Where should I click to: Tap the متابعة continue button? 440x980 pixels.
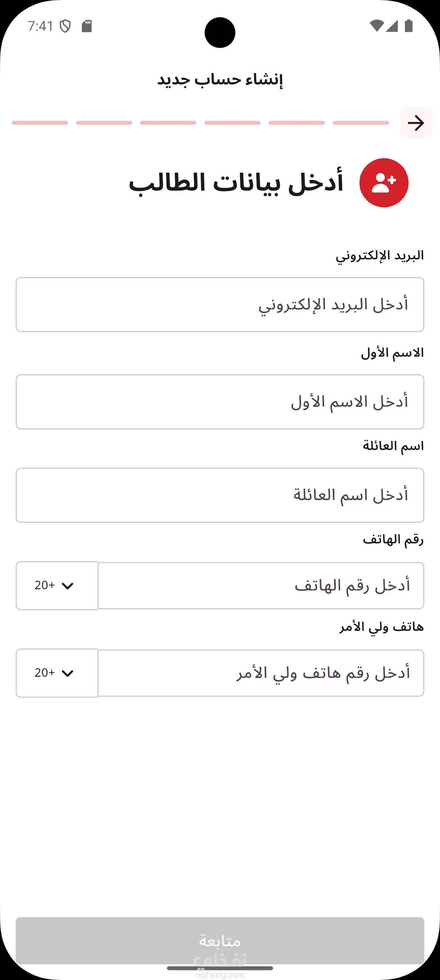pos(220,941)
